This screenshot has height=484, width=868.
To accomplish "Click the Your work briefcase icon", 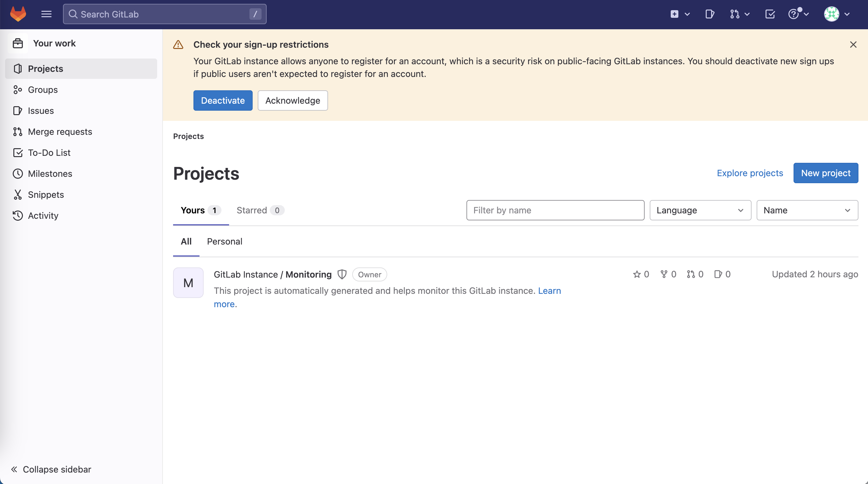I will [x=17, y=44].
